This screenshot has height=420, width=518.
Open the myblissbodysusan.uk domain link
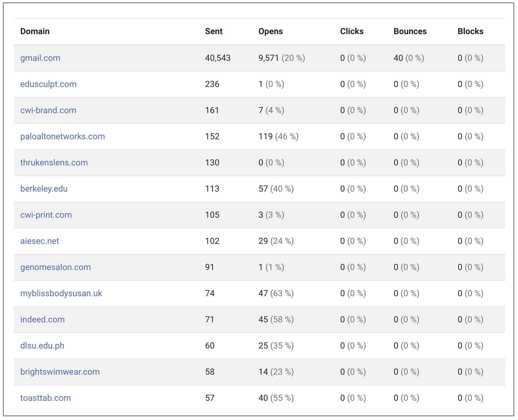pyautogui.click(x=61, y=293)
